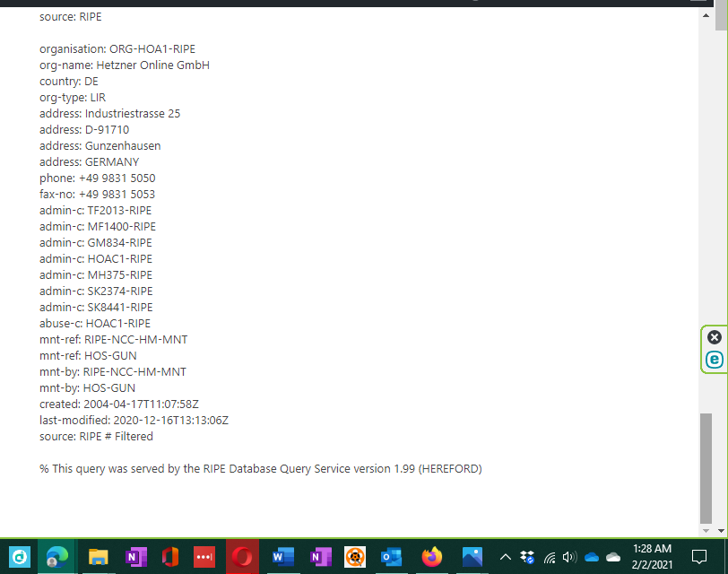
Task: Open Microsoft Edge from the taskbar
Action: tap(57, 557)
